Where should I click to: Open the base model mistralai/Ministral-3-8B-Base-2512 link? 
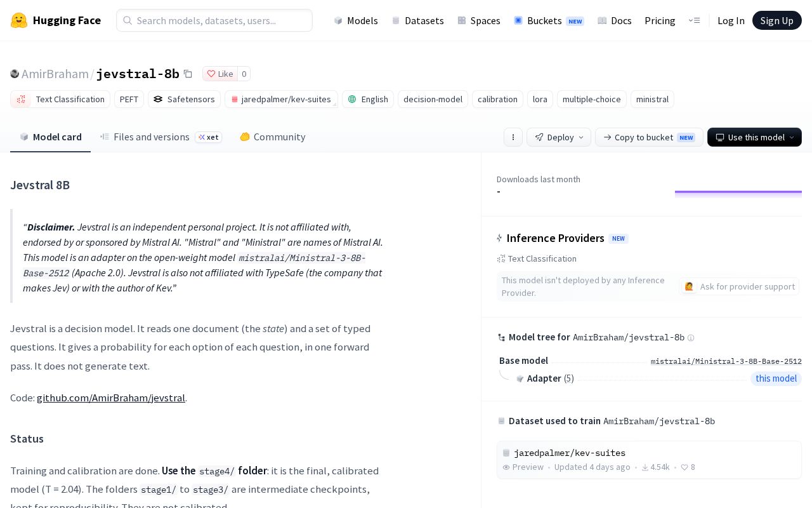726,361
